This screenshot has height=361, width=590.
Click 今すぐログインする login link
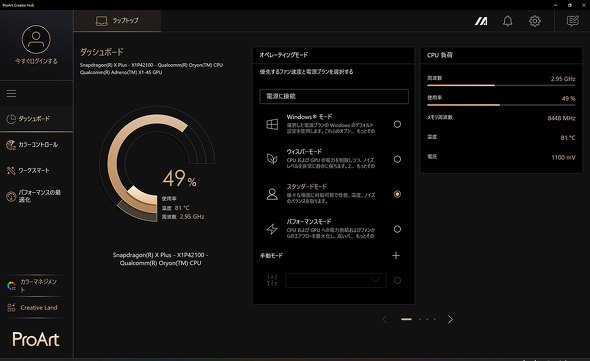(36, 61)
